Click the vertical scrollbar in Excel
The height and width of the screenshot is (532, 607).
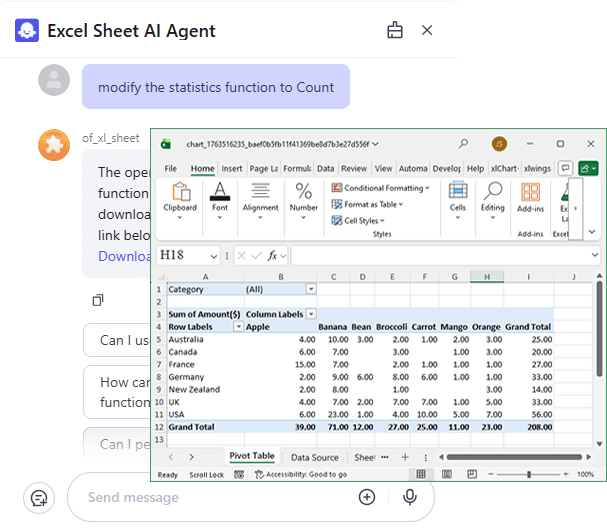[599, 329]
